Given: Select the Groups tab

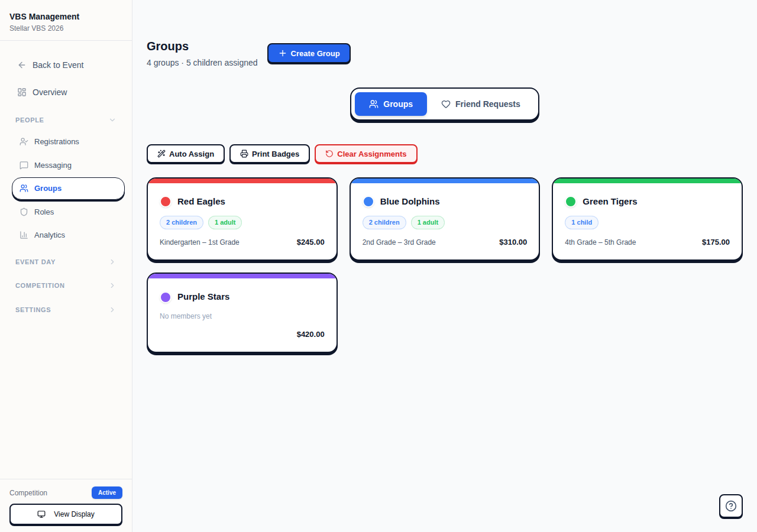Looking at the screenshot, I should [x=390, y=104].
